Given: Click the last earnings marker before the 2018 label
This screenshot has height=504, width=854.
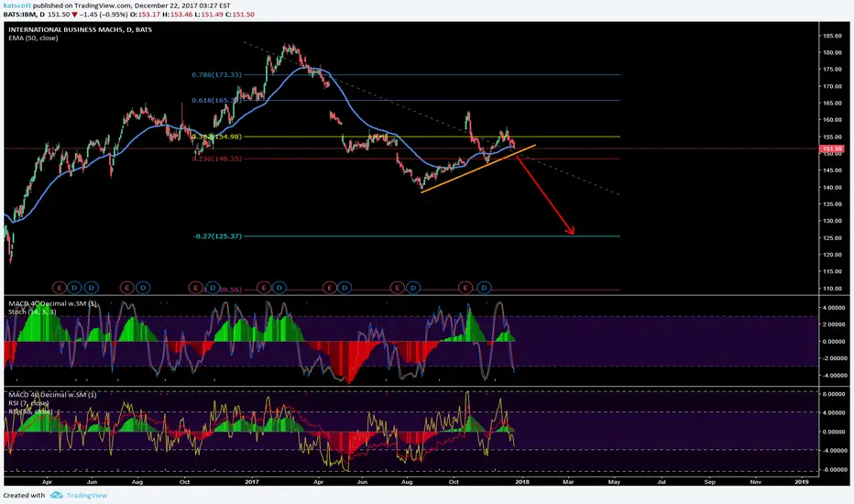Looking at the screenshot, I should point(465,288).
